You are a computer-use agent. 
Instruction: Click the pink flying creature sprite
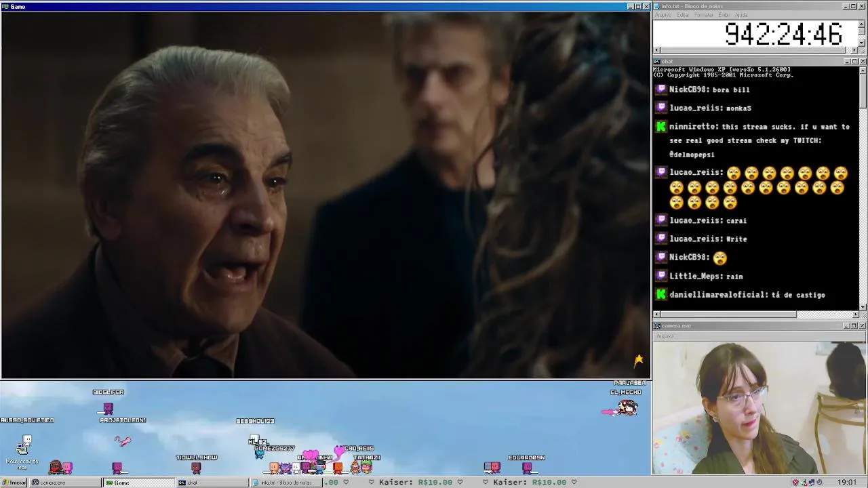point(123,441)
